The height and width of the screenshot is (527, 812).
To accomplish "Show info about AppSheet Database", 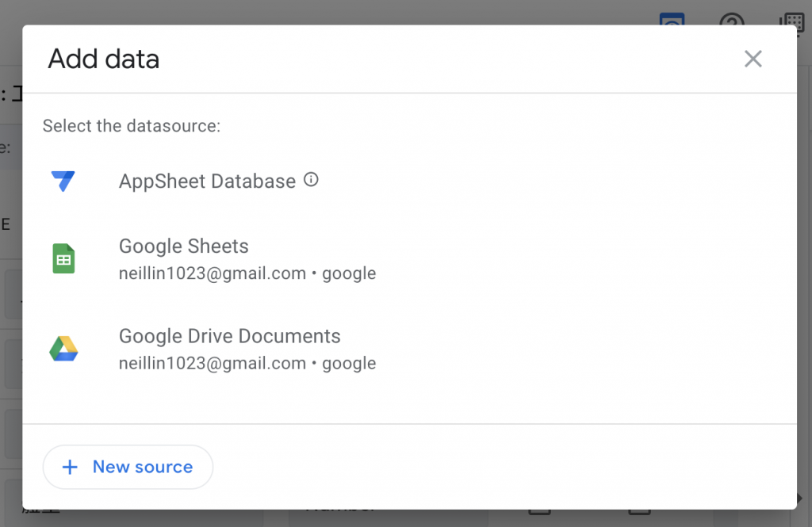I will [312, 180].
